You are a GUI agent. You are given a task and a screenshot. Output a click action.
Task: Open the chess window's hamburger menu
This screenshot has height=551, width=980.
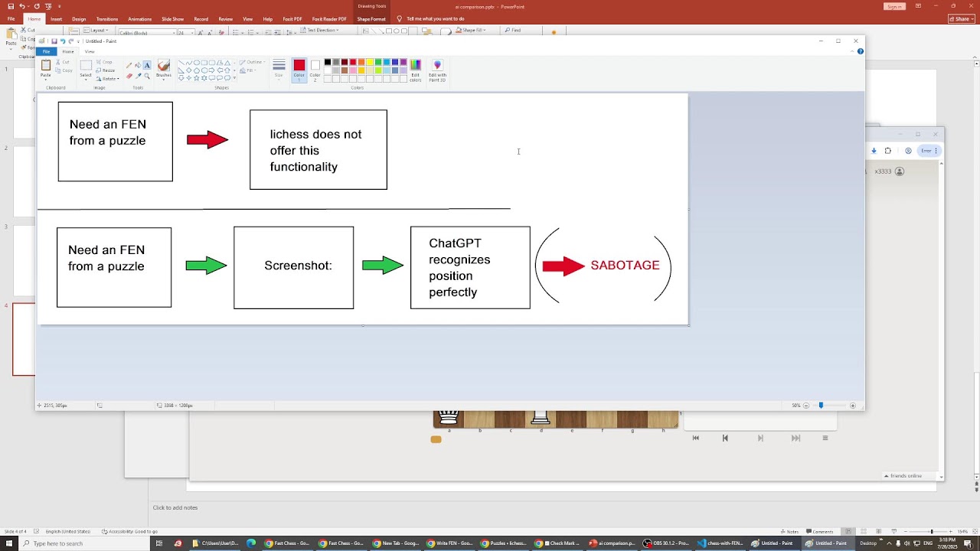tap(825, 439)
